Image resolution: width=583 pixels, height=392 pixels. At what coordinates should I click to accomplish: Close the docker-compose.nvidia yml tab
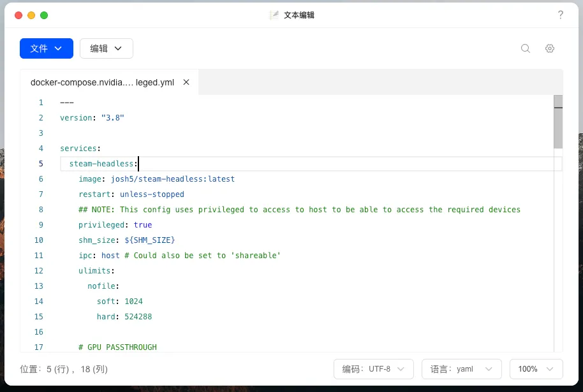coord(186,82)
